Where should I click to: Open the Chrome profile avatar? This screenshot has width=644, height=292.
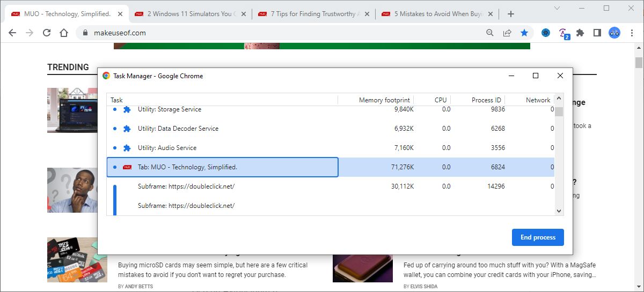614,33
